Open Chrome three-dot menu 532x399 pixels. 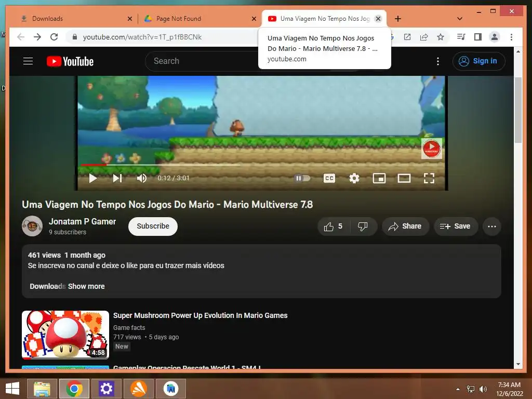click(x=511, y=37)
